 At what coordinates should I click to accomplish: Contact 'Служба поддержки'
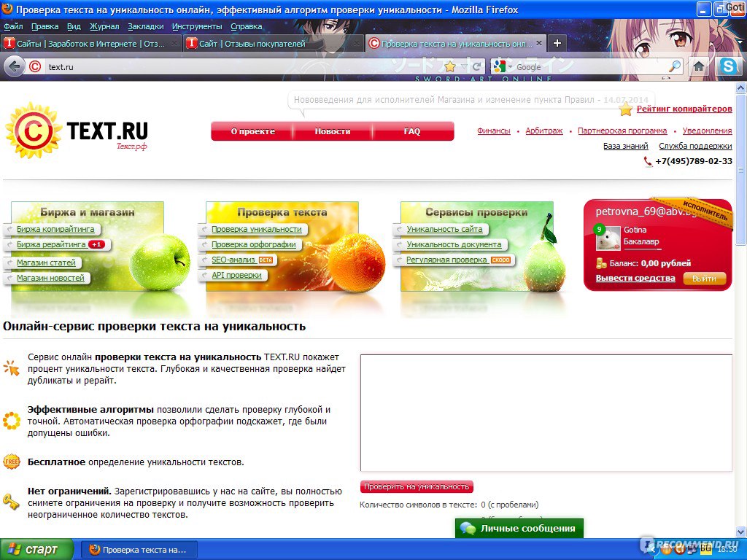tap(695, 146)
